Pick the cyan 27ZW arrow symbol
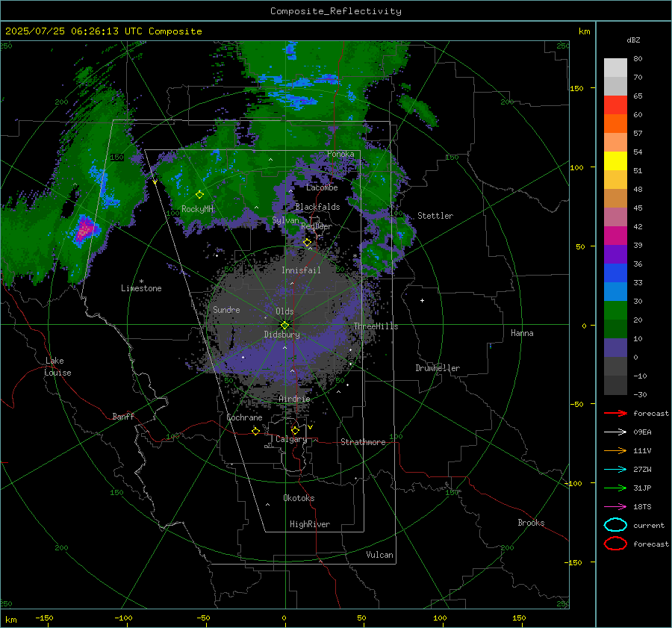 [x=615, y=470]
